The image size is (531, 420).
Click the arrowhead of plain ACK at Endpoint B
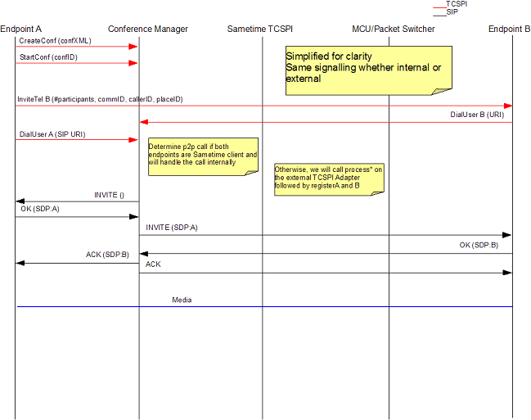[507, 273]
